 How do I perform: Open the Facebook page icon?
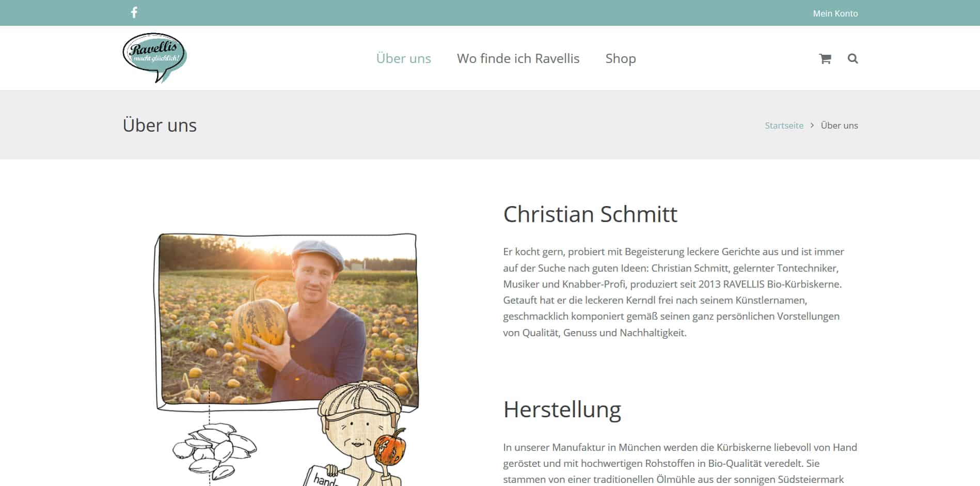tap(134, 12)
